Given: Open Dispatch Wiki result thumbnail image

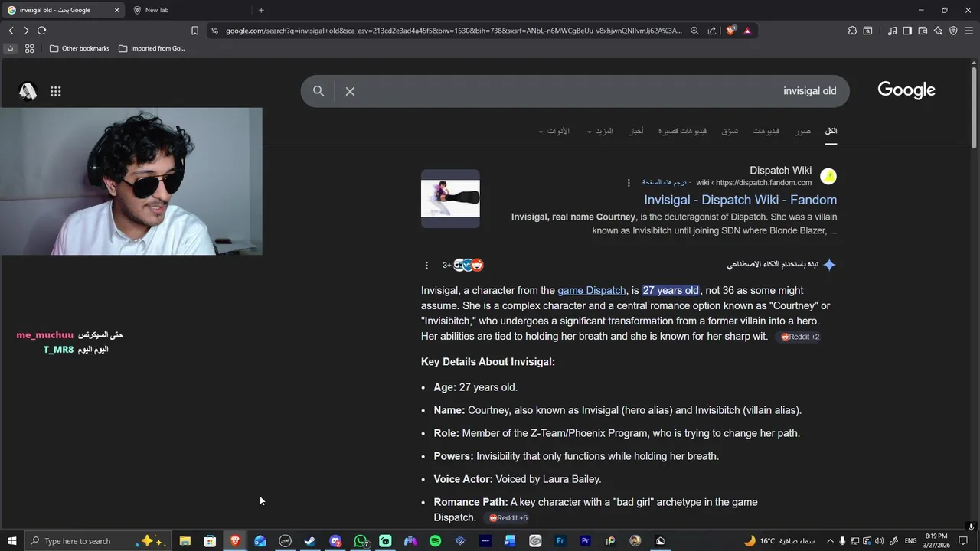Looking at the screenshot, I should coord(450,199).
